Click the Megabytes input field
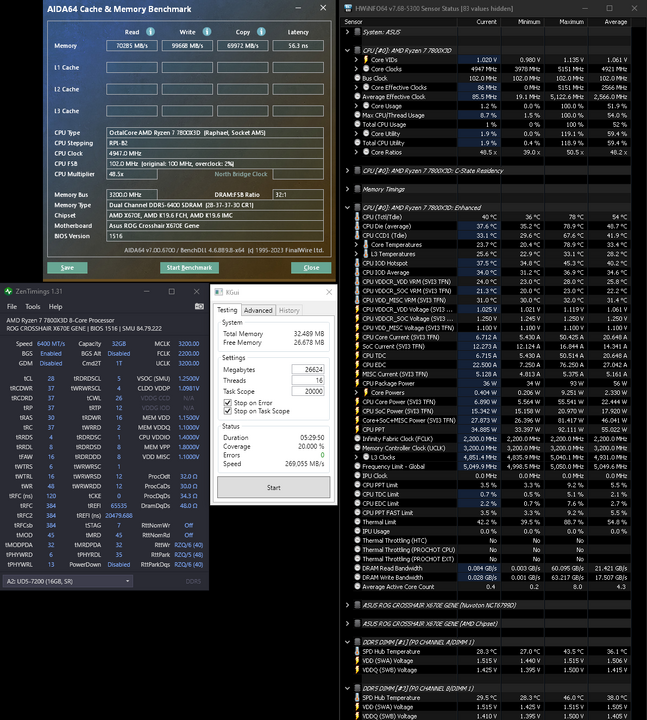This screenshot has width=647, height=720. (309, 369)
